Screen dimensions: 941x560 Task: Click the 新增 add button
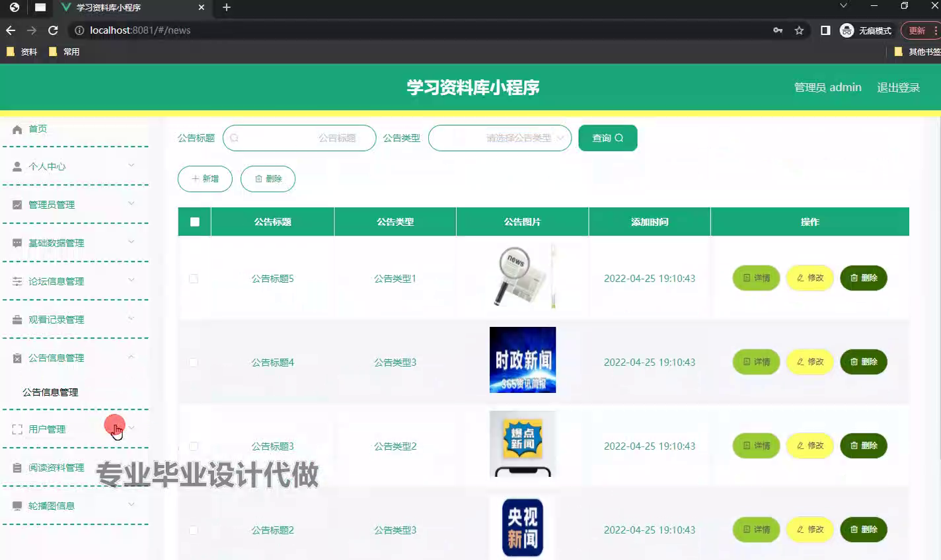[205, 179]
